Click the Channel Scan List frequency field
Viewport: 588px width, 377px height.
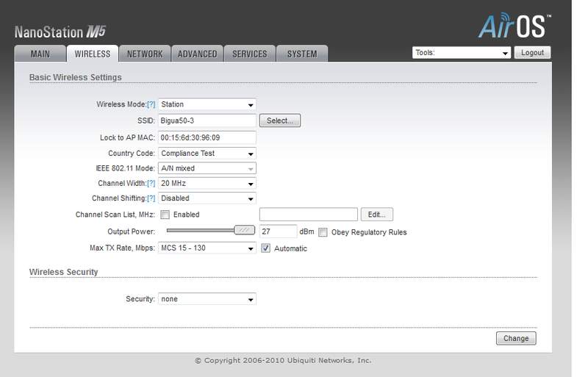[x=309, y=215]
